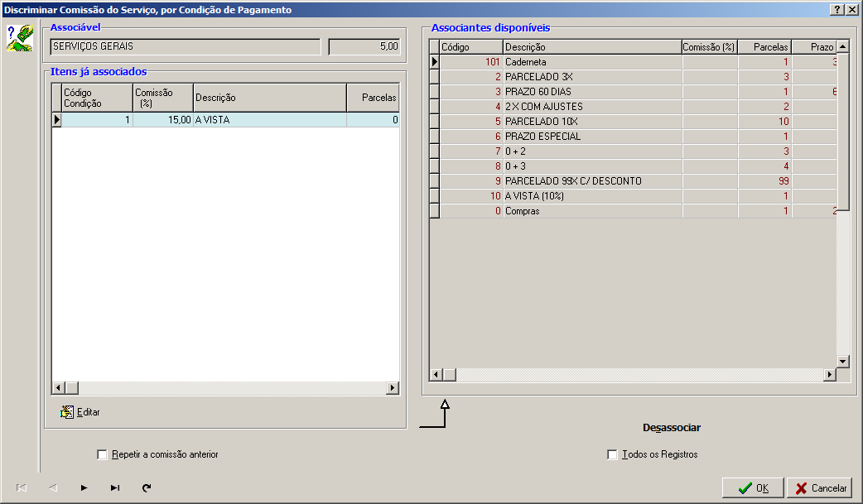Click the row pointer beside Caderneta
Screen dimensions: 863x504
[434, 62]
